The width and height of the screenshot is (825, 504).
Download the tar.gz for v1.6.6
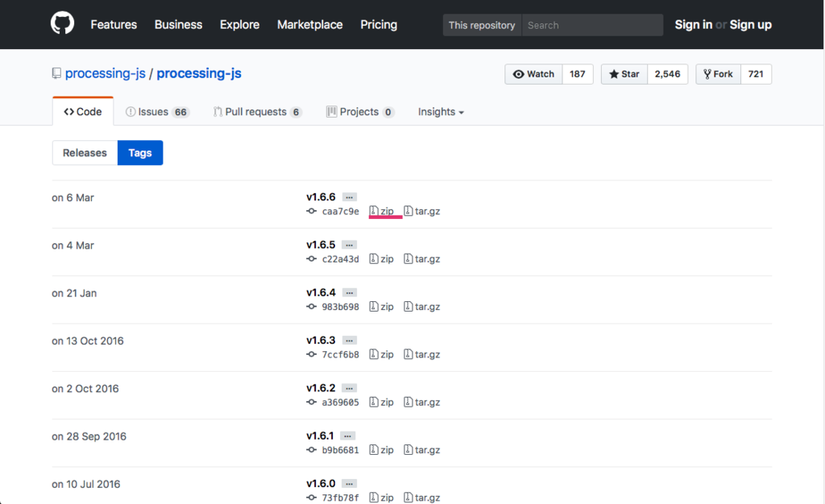coord(422,211)
